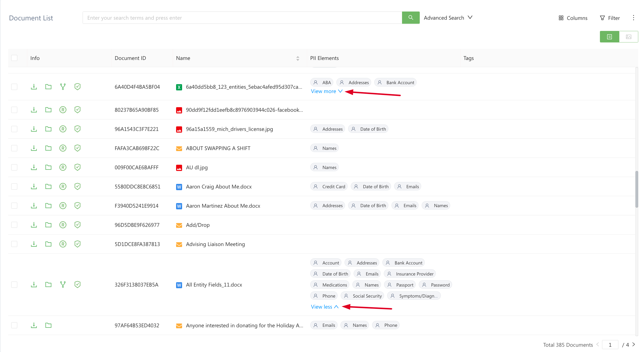Click shield check icon for ABOUT SWAPPING A SHIFT
The width and height of the screenshot is (644, 352).
(77, 148)
